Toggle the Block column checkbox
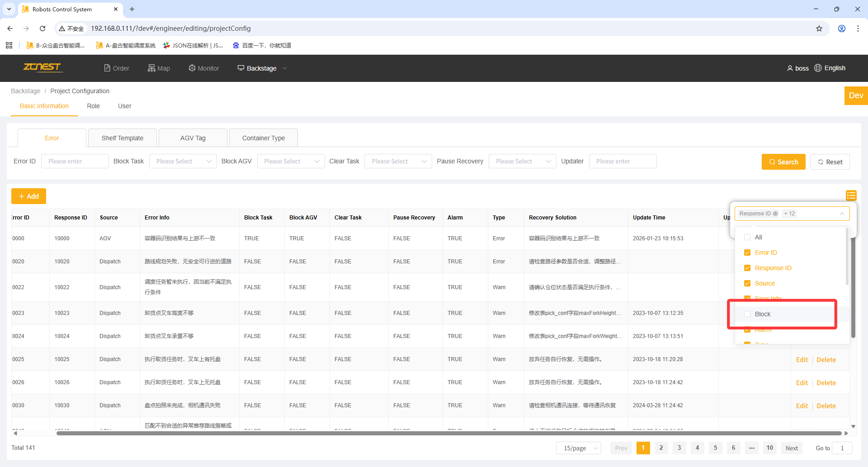The image size is (868, 467). [747, 314]
